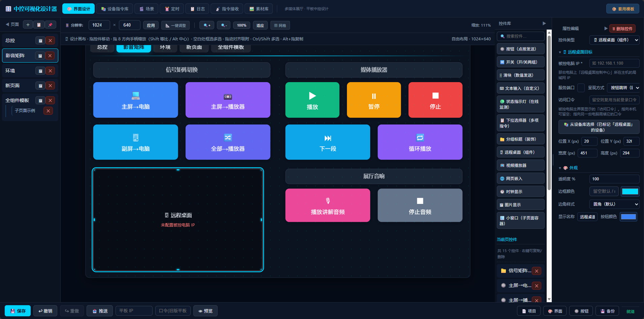This screenshot has height=319, width=644.
Task: Click the 保存 save button
Action: pyautogui.click(x=18, y=311)
